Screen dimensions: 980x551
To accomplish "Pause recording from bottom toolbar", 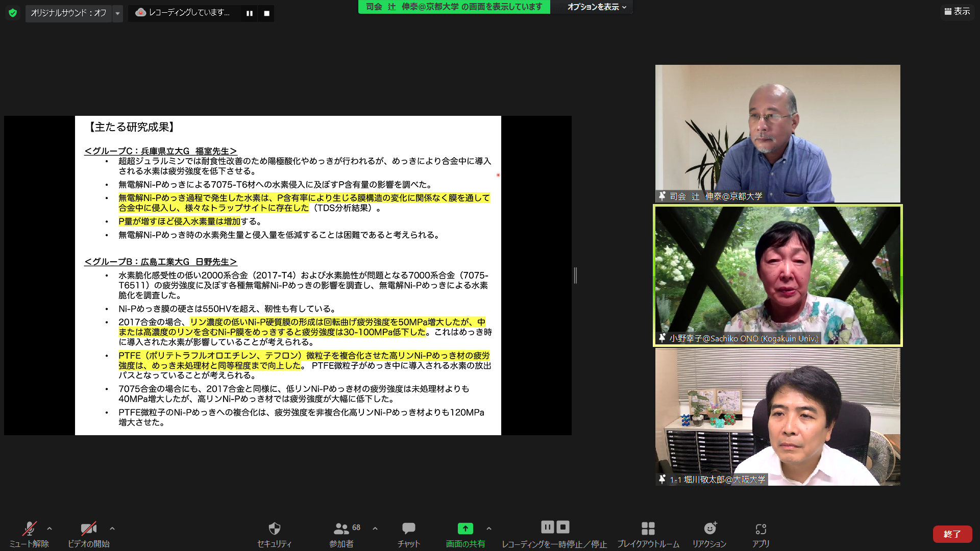I will tap(547, 527).
